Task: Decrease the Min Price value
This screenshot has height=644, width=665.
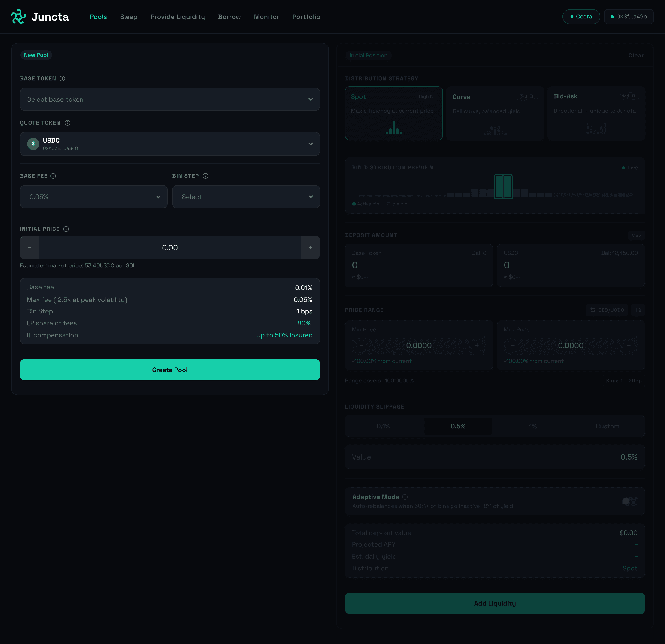Action: click(x=361, y=345)
